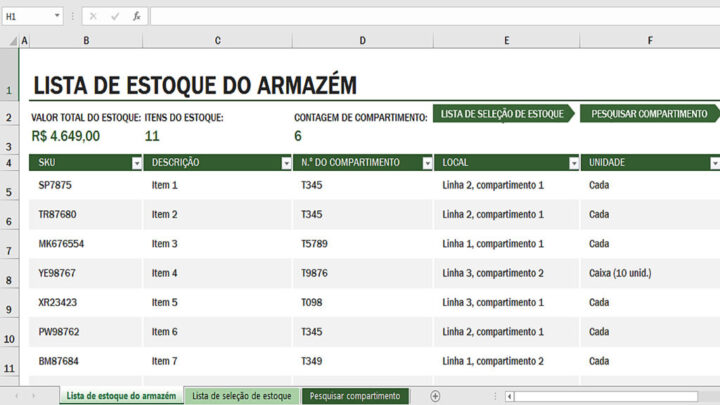This screenshot has width=720, height=405.
Task: Click the select all corner triangle
Action: point(11,40)
